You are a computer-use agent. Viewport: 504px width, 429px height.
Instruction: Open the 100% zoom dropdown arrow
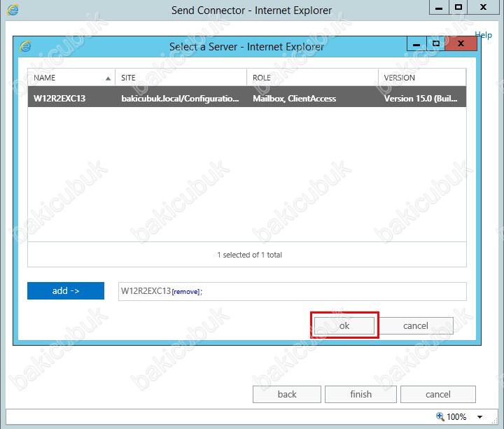[x=480, y=417]
